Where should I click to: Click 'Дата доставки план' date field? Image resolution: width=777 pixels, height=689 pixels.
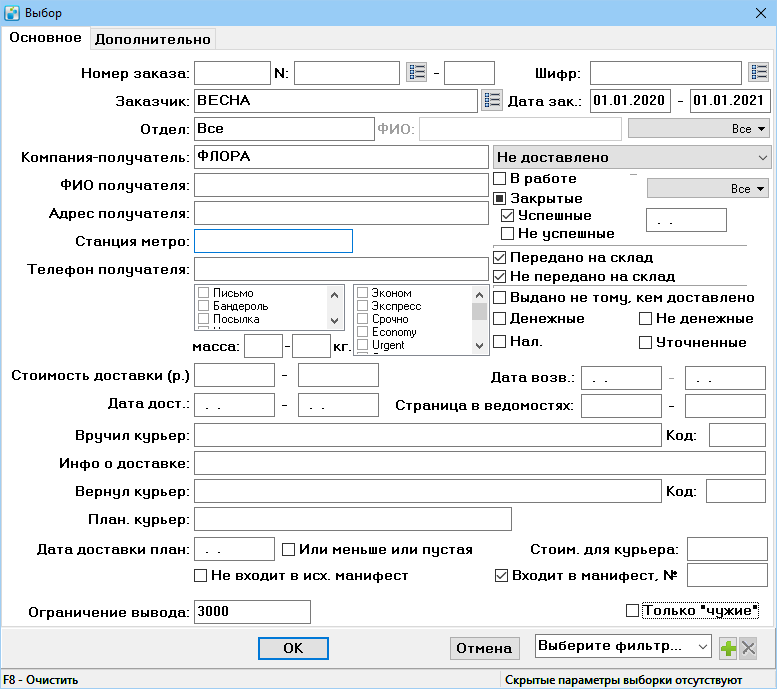tap(234, 549)
